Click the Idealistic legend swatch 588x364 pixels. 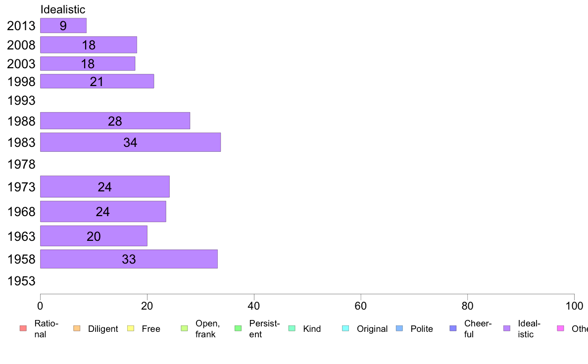tap(506, 329)
